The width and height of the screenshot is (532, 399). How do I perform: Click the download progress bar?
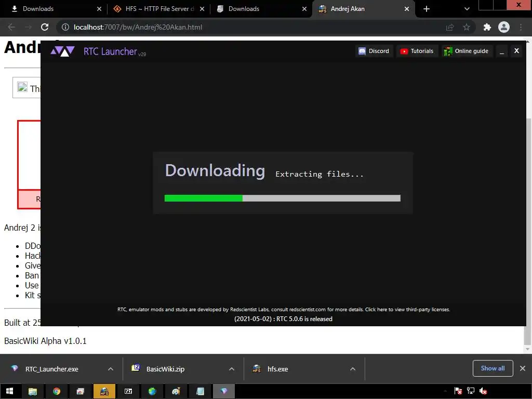coord(282,198)
